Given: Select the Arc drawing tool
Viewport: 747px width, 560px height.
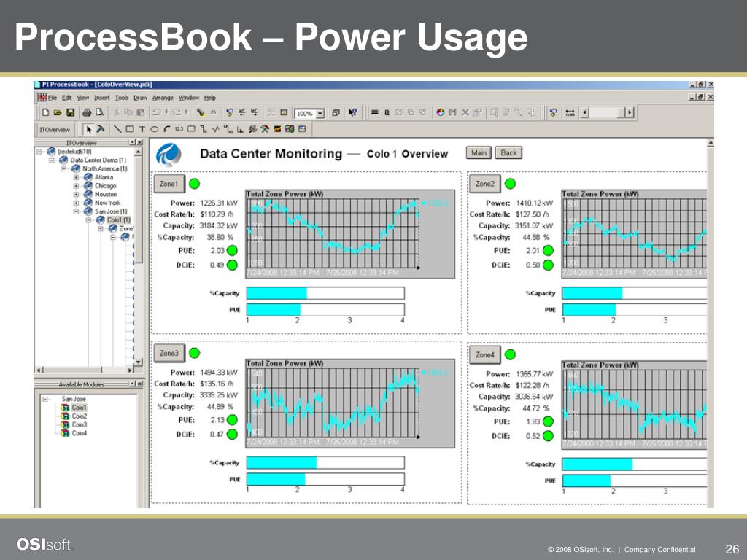Looking at the screenshot, I should (167, 129).
